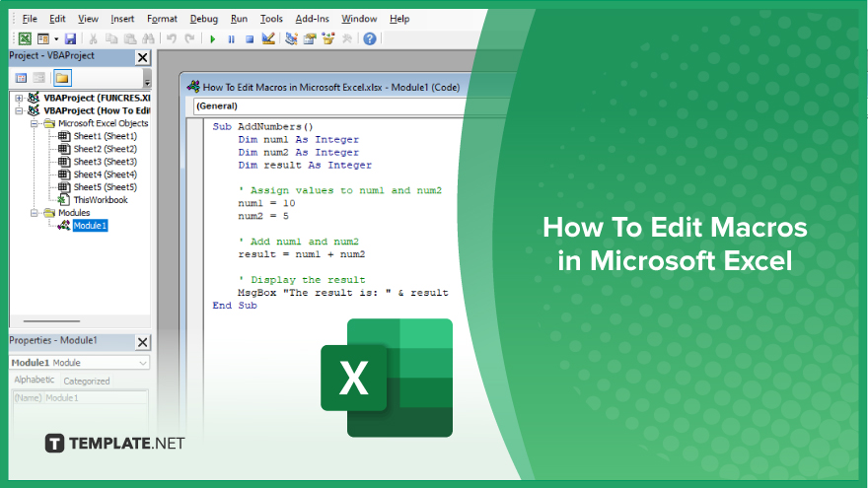Select VBAProject (How To Edit tree item
868x488 pixels.
[x=97, y=110]
